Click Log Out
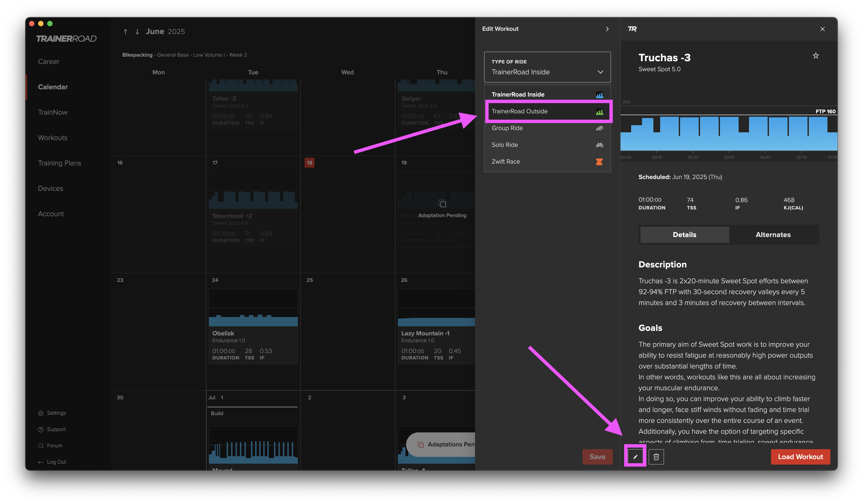Screen dimensions: 863x504 coord(52,462)
